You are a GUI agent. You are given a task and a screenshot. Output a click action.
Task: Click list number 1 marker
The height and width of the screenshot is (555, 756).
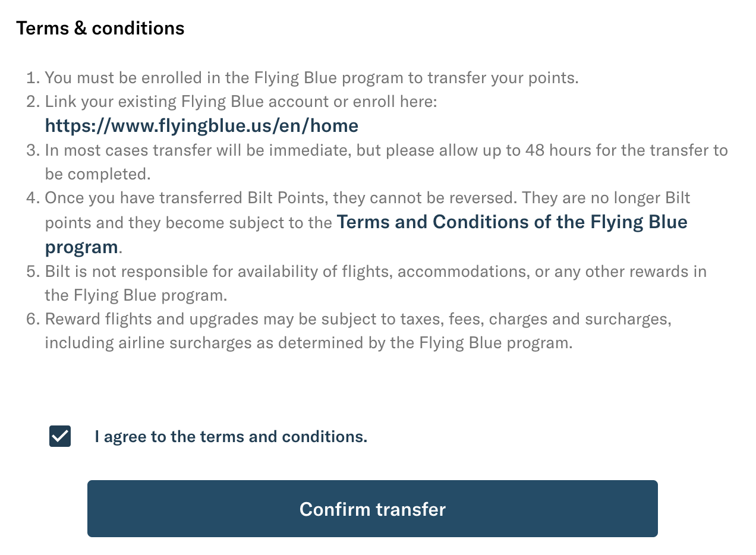33,77
